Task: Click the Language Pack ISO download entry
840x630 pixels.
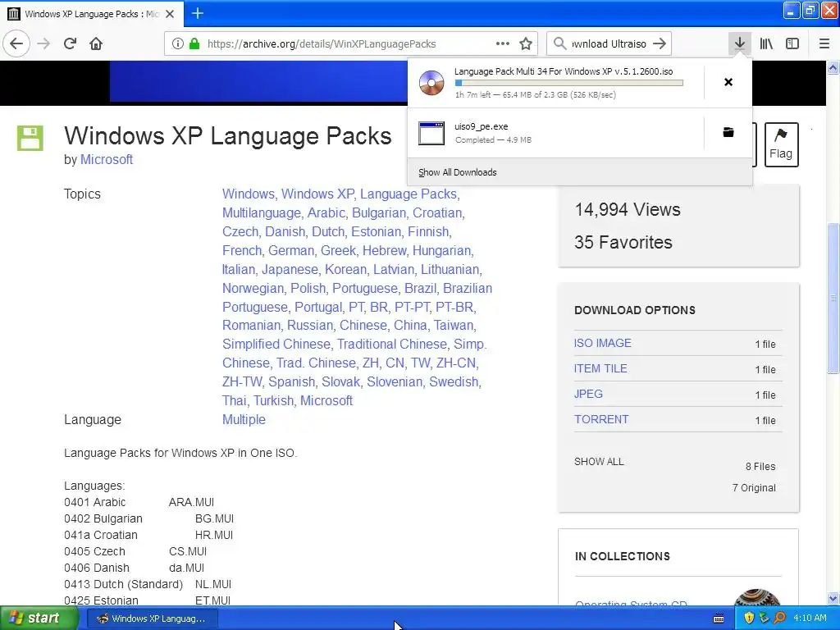Action: 555,83
